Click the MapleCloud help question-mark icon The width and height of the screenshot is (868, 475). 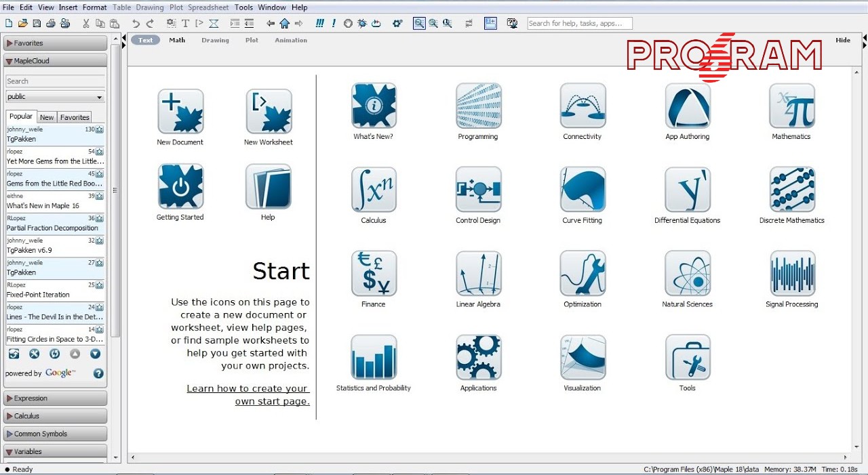click(98, 373)
